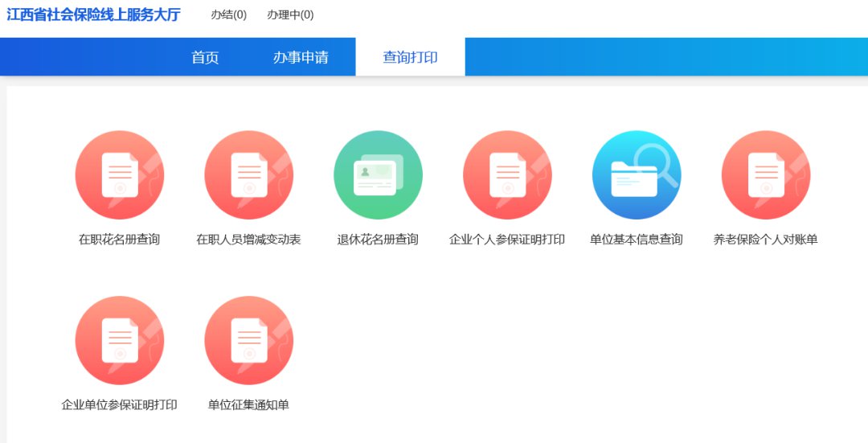Open the 在职人员增减变动表 icon

(248, 175)
